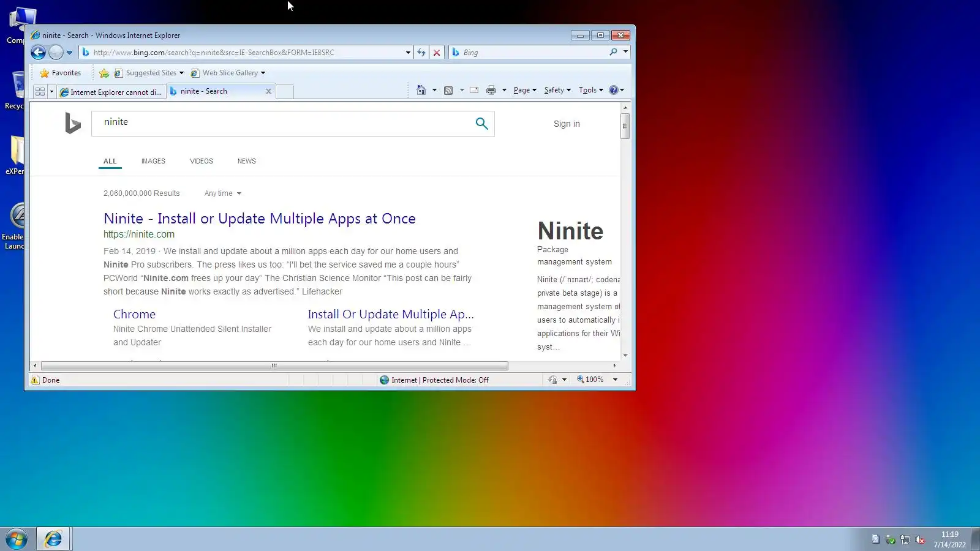The image size is (980, 551).
Task: Click the Home icon in command bar
Action: click(421, 90)
